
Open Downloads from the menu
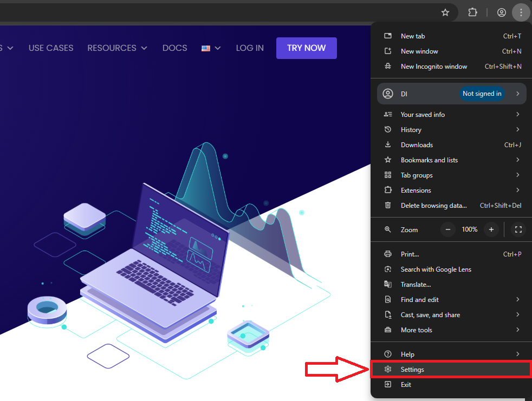pos(417,145)
